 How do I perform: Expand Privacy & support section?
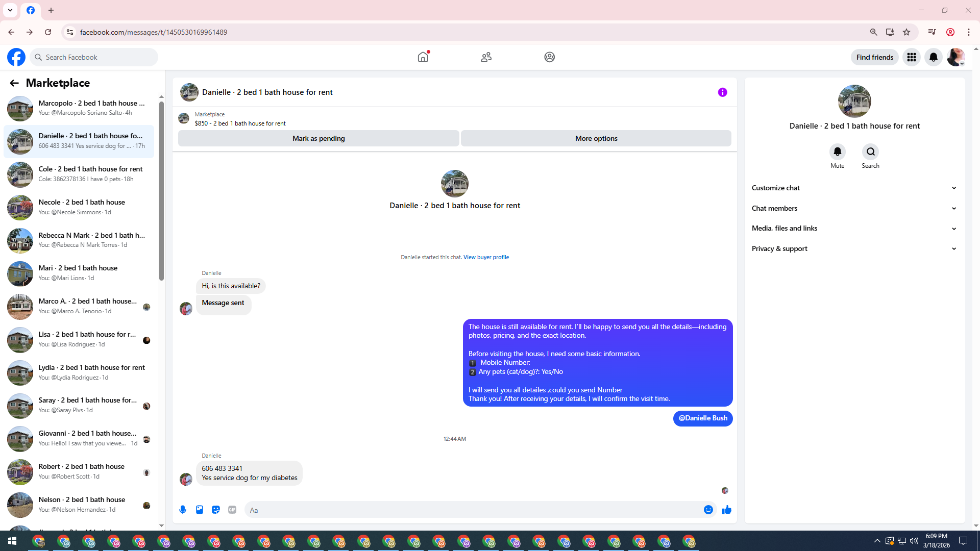click(x=854, y=248)
